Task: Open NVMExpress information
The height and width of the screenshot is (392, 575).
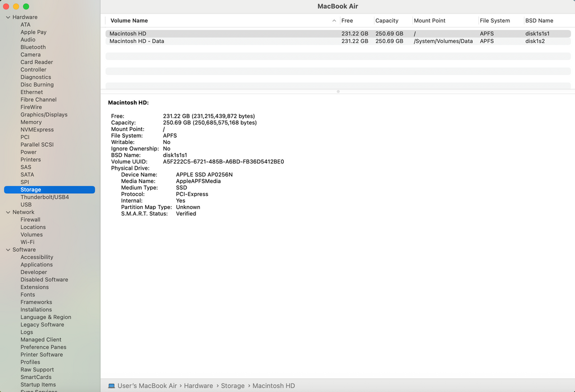Action: (37, 130)
